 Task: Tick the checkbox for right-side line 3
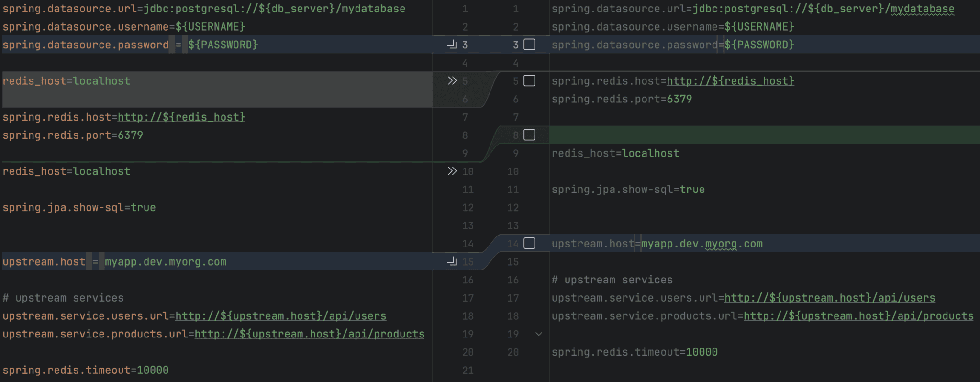[x=529, y=45]
